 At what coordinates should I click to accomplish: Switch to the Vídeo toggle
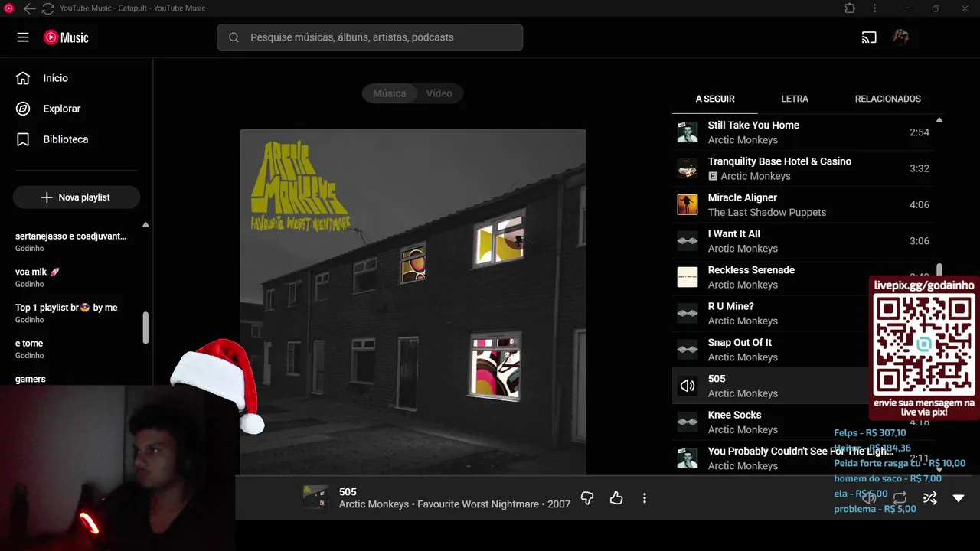coord(439,93)
